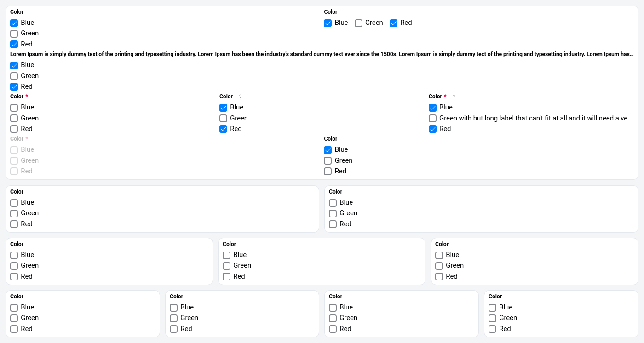Image resolution: width=644 pixels, height=343 pixels.
Task: Check Blue in required Color group without help icon
Action: [x=14, y=108]
